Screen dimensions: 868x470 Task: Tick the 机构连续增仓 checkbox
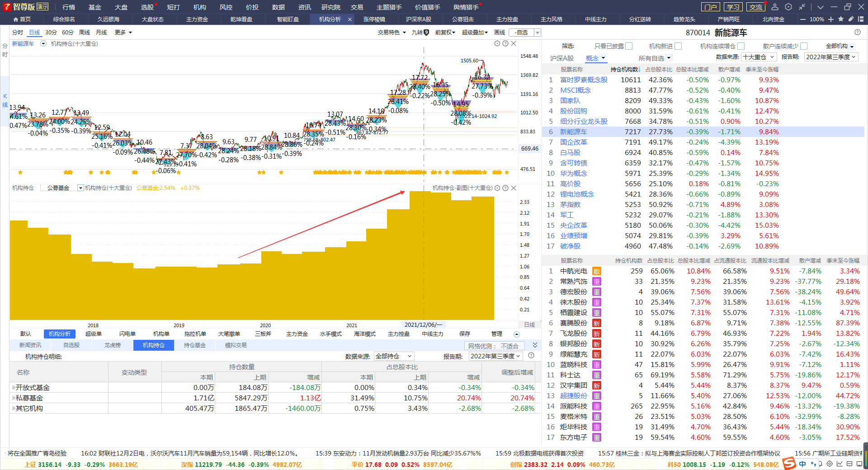(741, 46)
